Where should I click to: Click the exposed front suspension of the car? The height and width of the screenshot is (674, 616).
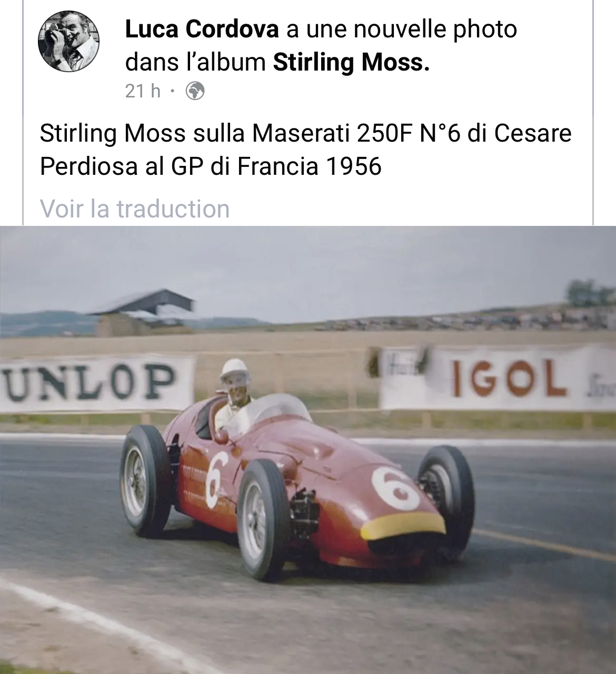pyautogui.click(x=304, y=510)
